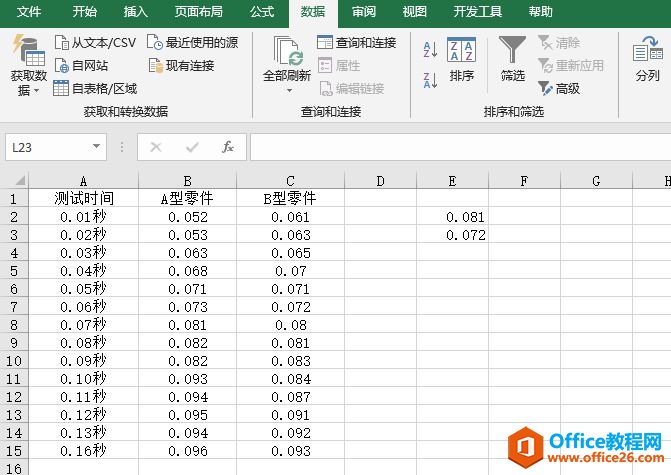This screenshot has height=475, width=671.
Task: Select cell E3 containing 0.072
Action: pos(452,235)
